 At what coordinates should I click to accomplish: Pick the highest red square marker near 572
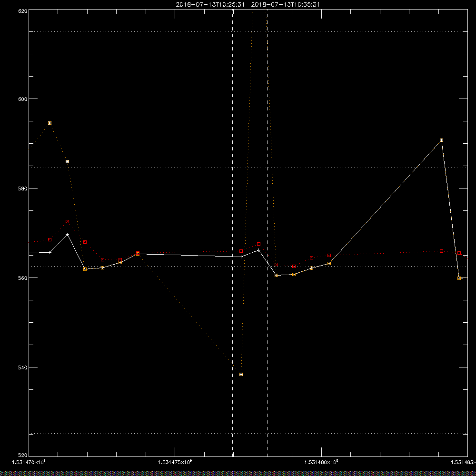coord(68,222)
